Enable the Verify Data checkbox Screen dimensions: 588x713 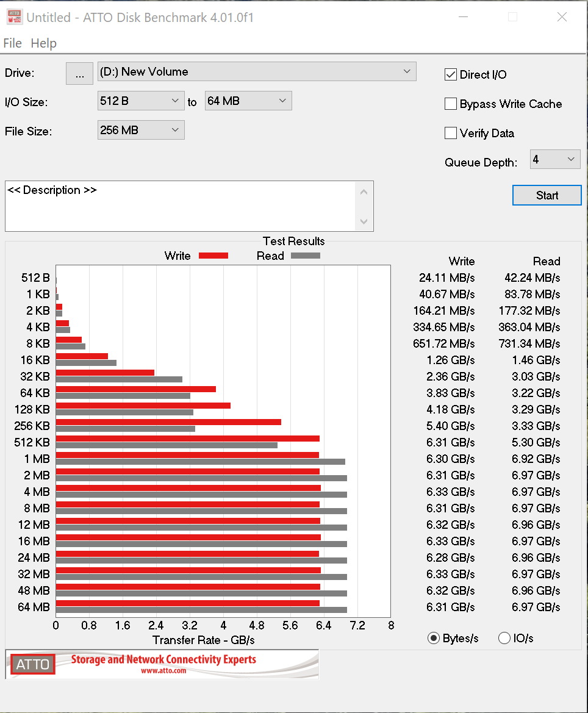point(451,133)
